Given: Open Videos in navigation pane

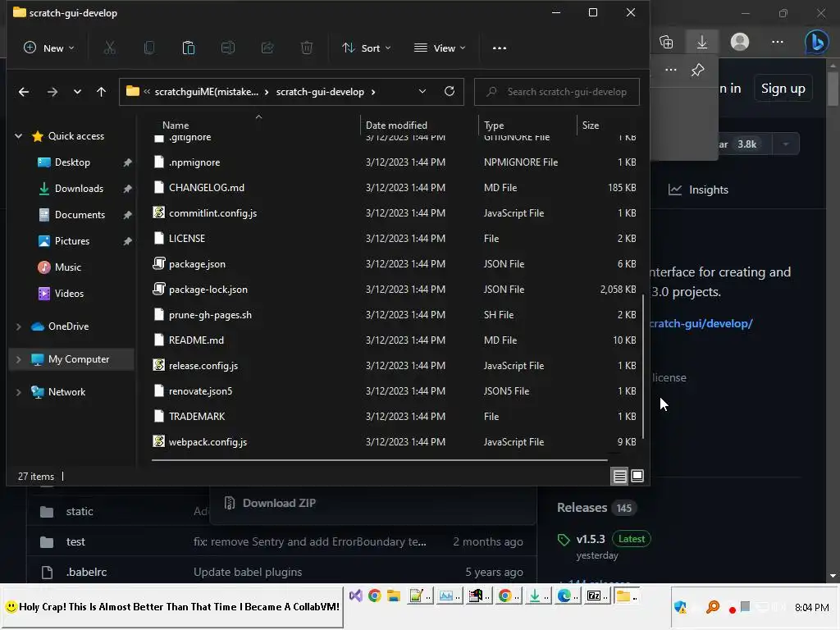Looking at the screenshot, I should point(69,294).
